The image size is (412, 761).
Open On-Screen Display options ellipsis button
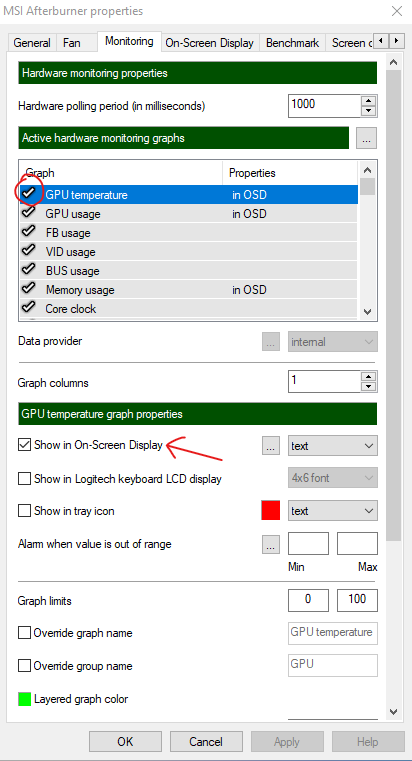pyautogui.click(x=271, y=446)
